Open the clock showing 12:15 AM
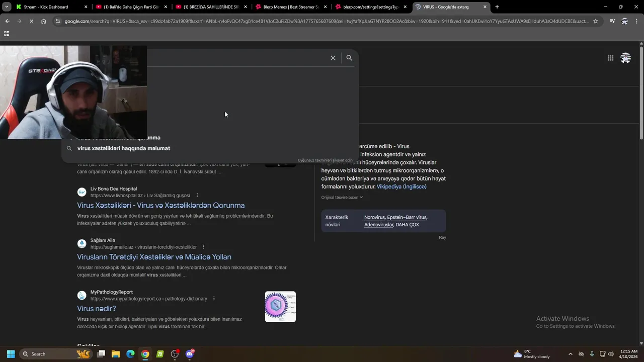This screenshot has height=362, width=644. coord(628,354)
